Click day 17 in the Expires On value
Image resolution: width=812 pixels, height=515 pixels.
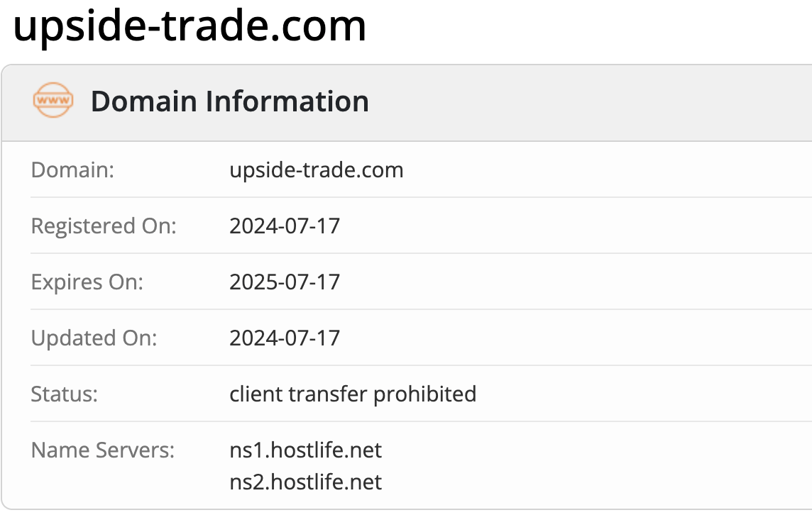[328, 282]
